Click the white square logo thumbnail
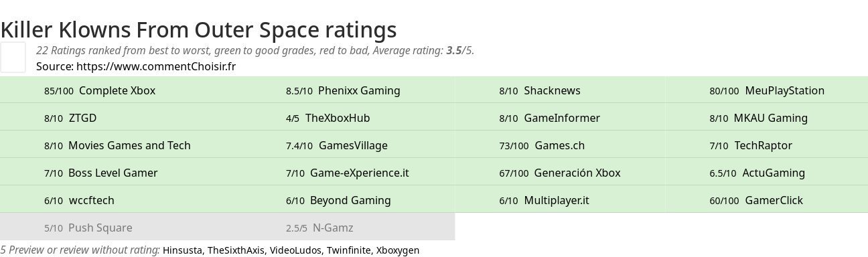Viewport: 868px width, 257px height. pos(13,57)
